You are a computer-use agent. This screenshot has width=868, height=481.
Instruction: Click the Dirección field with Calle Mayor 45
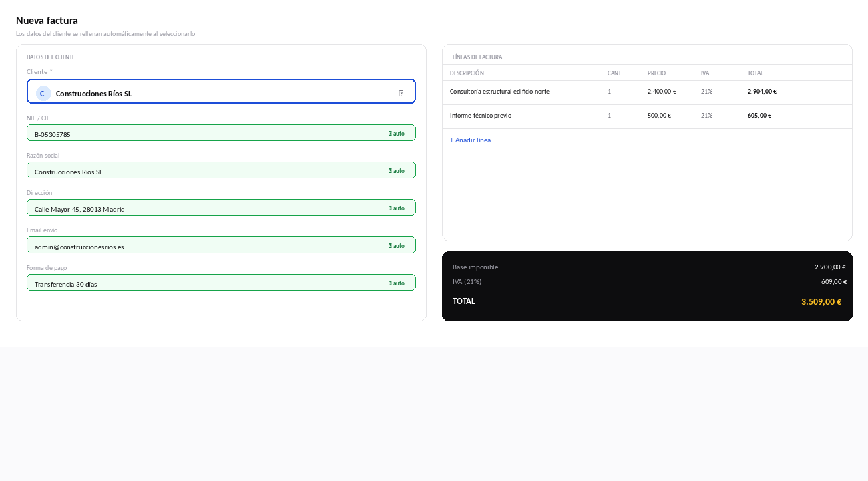221,208
